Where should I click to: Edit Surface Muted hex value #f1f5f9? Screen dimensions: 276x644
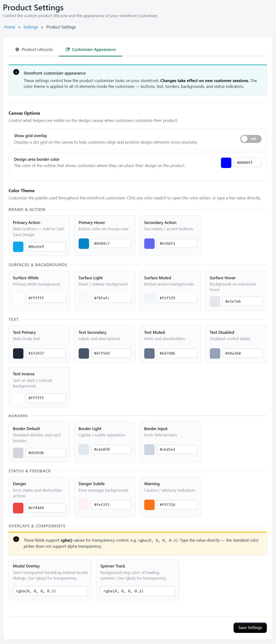click(x=177, y=298)
